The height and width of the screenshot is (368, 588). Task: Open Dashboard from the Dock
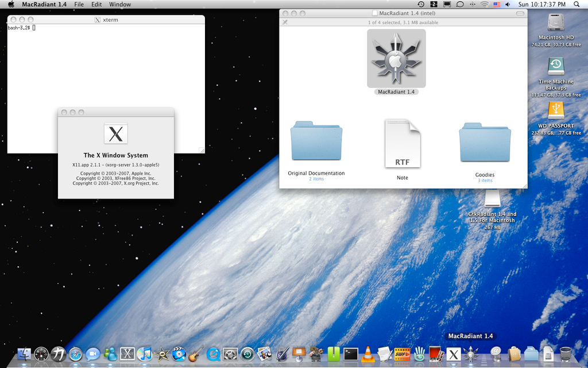pos(41,354)
